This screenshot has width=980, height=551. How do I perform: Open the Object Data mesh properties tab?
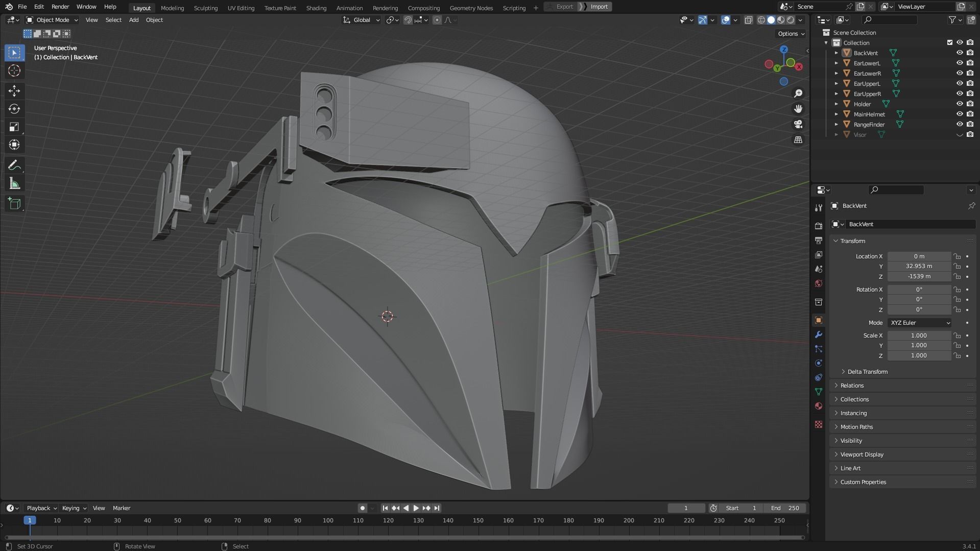pyautogui.click(x=819, y=392)
